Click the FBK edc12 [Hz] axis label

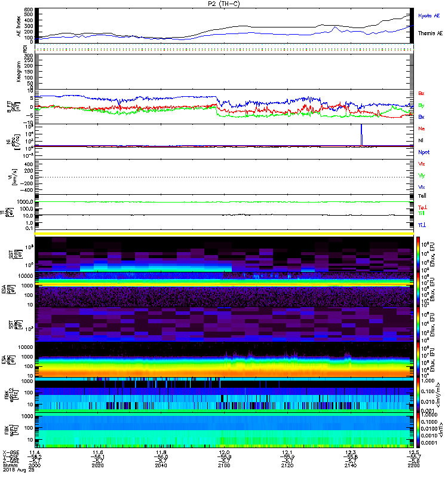tap(11, 394)
